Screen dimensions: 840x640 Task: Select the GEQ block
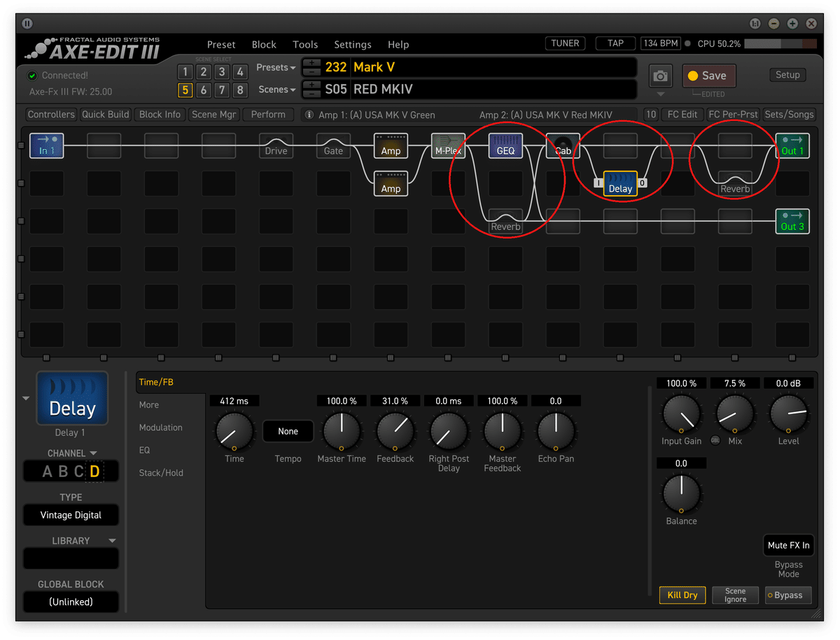(x=505, y=146)
